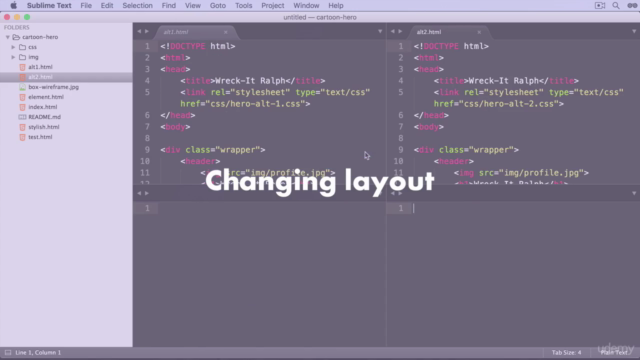The height and width of the screenshot is (360, 640).
Task: Click the HTML file icon beside test.html
Action: [x=22, y=137]
